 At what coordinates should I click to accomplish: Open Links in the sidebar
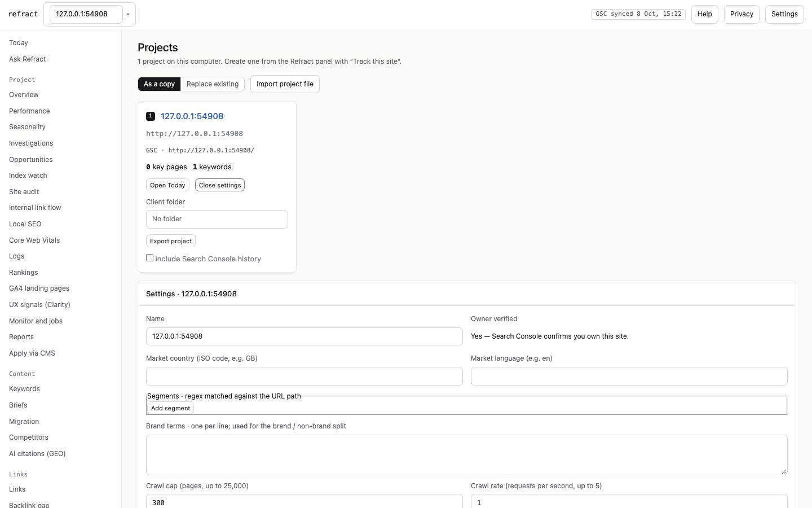pos(17,489)
